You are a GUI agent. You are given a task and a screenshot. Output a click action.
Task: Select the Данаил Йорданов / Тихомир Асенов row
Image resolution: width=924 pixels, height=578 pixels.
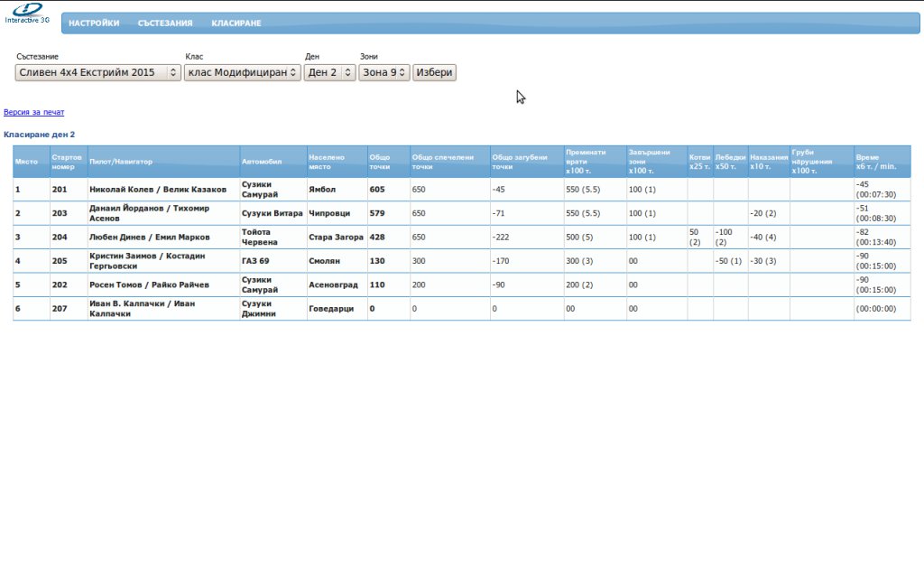coord(157,213)
